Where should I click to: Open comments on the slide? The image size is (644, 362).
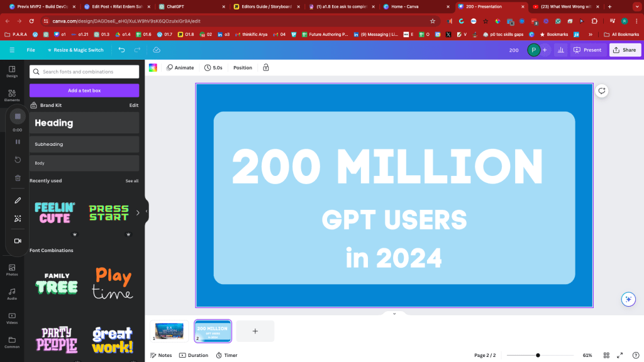[602, 91]
